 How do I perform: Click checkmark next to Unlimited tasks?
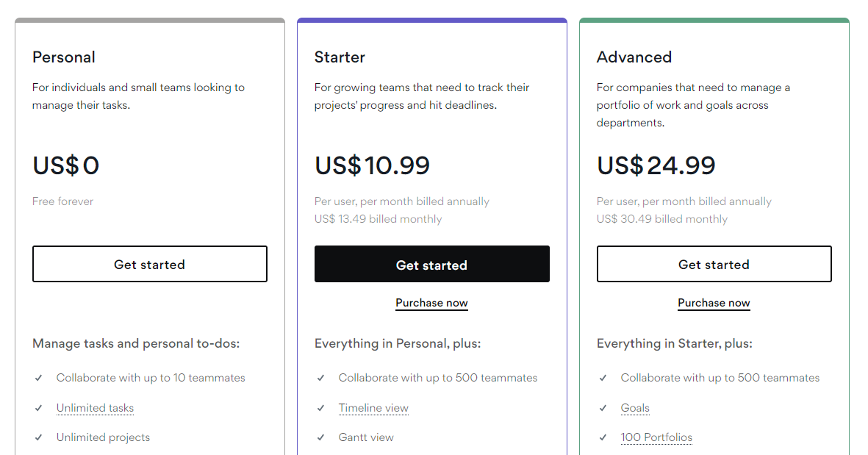click(39, 408)
